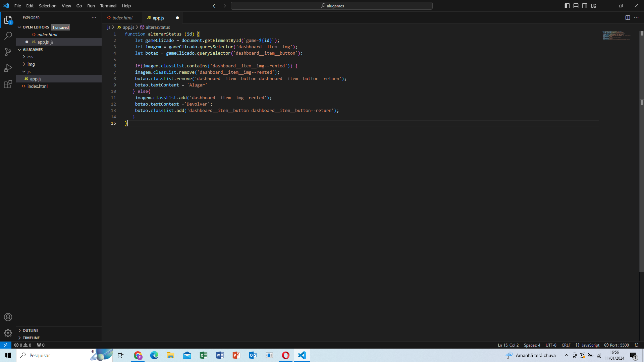This screenshot has width=644, height=362.
Task: Open Microsoft Edge from the taskbar
Action: pos(154,355)
